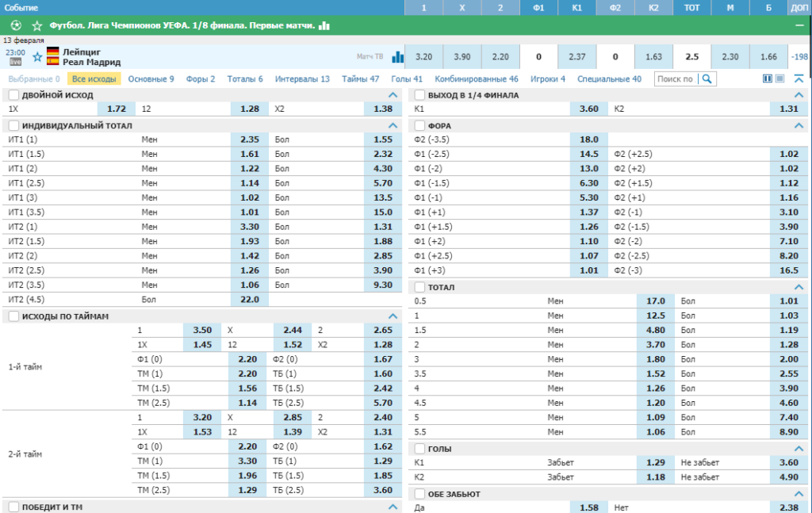Click the soccer ball sport icon

tap(16, 25)
